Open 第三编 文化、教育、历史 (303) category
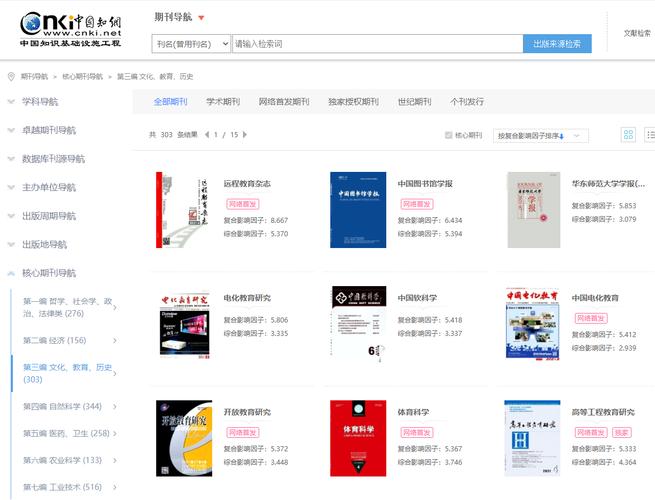Screen dimensions: 655x500 pyautogui.click(x=68, y=373)
